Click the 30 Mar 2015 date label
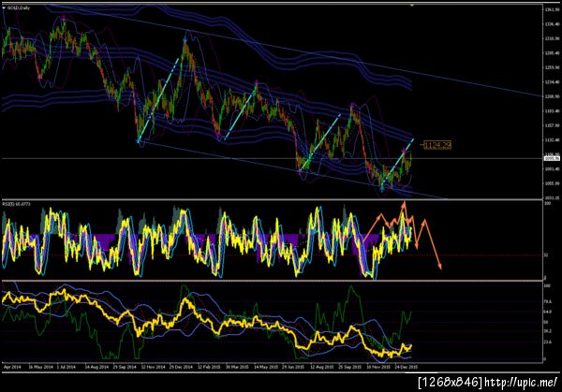This screenshot has width=562, height=392. [x=237, y=367]
